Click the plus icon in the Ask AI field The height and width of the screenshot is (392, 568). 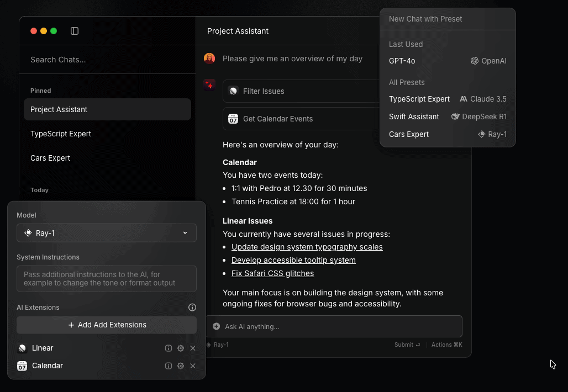[216, 326]
